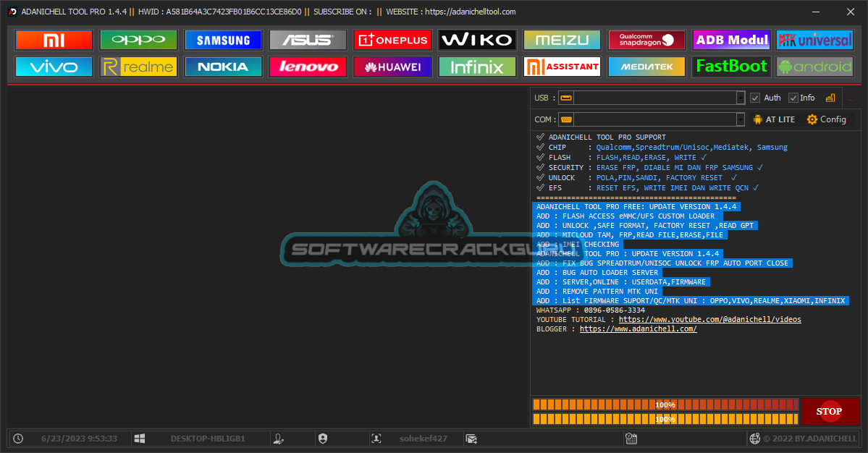This screenshot has width=868, height=453.
Task: Open the Xiaomi MI brand module
Action: tap(54, 40)
